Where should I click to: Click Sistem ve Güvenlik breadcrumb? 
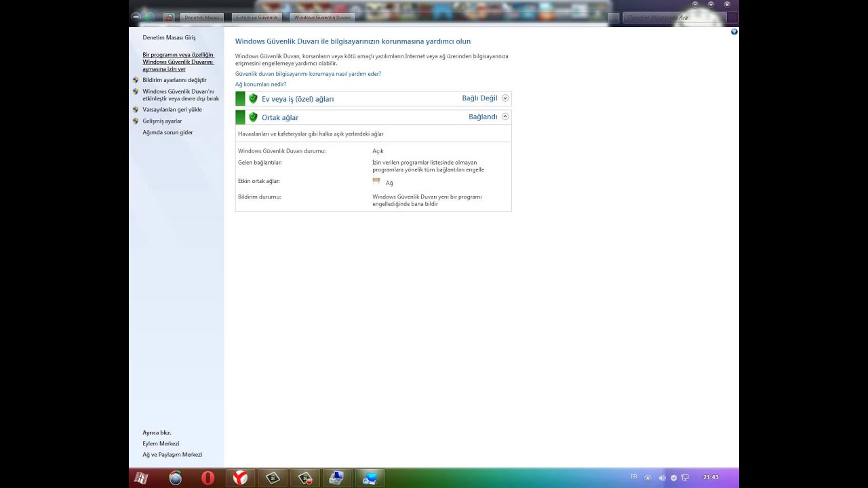(256, 17)
